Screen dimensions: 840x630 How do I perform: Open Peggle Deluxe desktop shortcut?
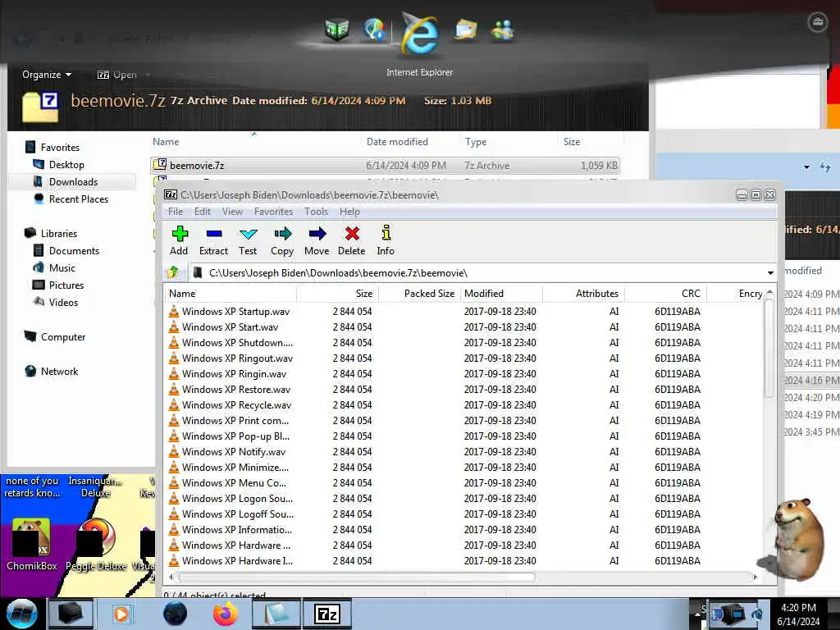pyautogui.click(x=96, y=544)
